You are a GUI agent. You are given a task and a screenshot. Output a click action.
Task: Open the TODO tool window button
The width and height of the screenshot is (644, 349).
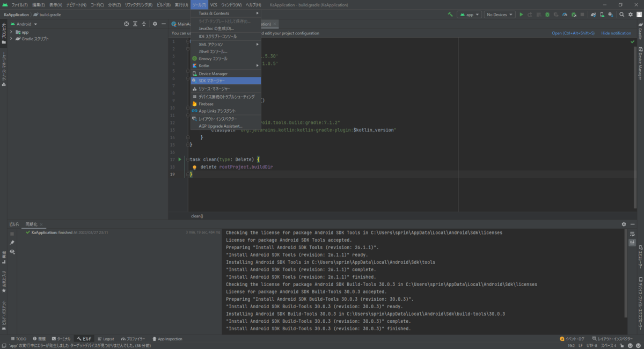pos(18,339)
